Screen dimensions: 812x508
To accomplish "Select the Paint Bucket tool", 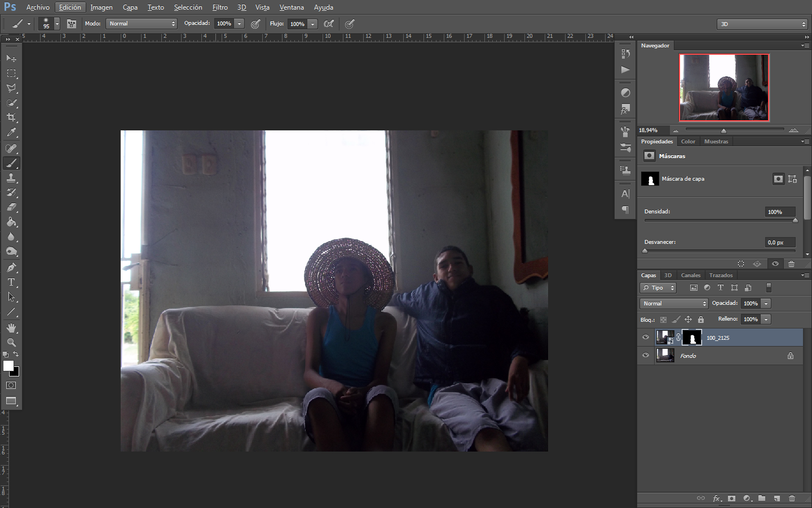I will [11, 222].
